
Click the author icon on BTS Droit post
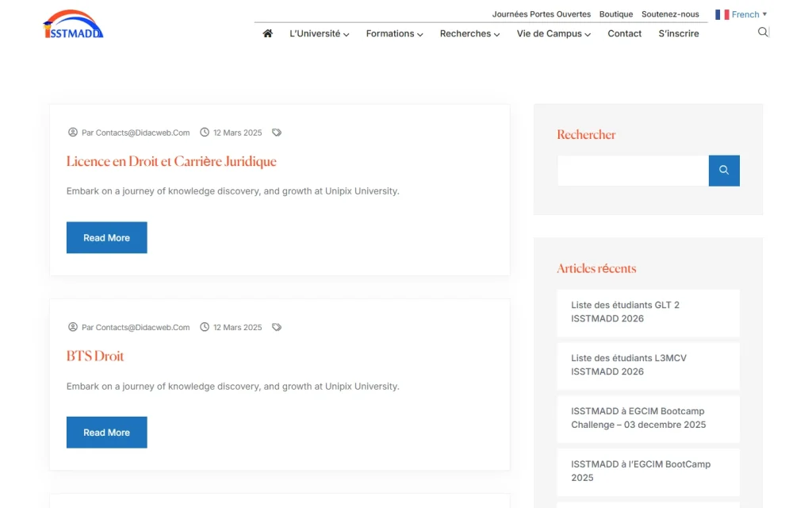[x=73, y=327]
